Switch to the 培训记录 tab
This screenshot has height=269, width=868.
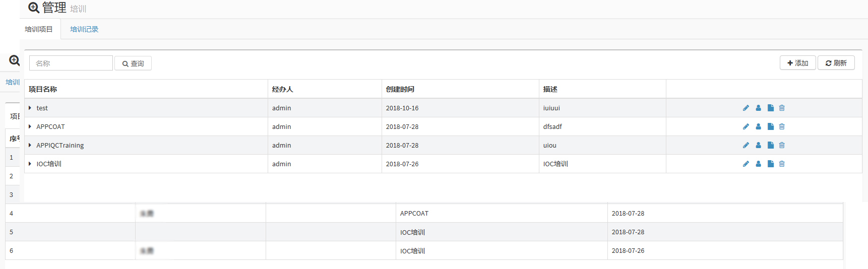pyautogui.click(x=84, y=29)
